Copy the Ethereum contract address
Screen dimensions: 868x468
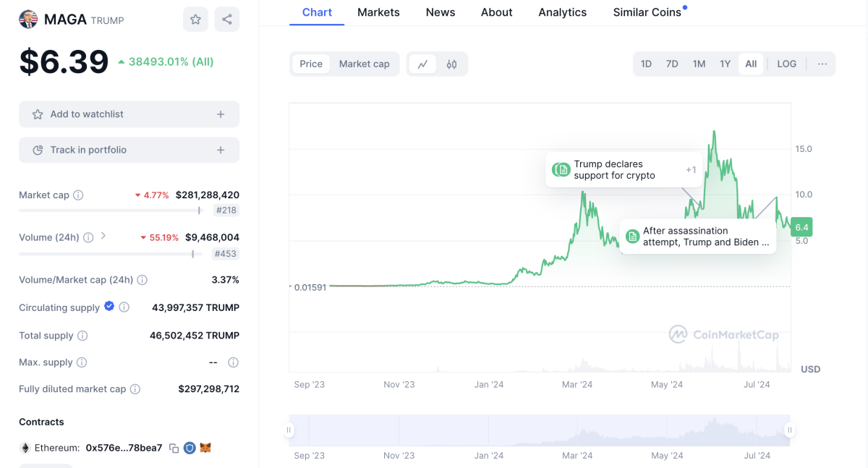(x=174, y=448)
